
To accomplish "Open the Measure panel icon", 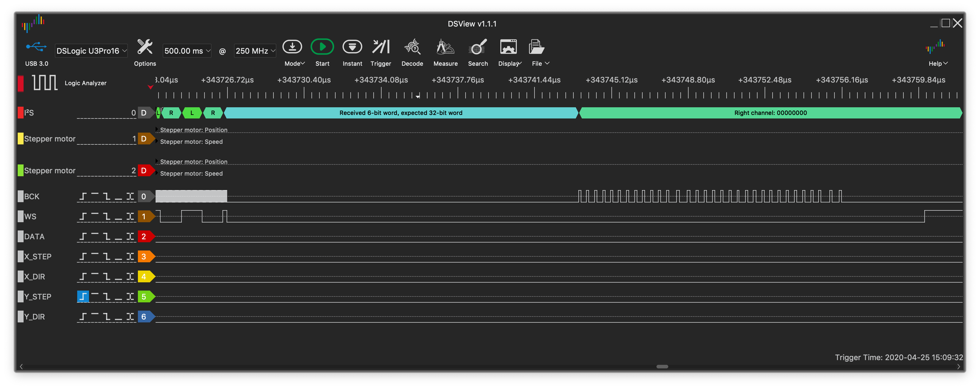I will tap(445, 47).
